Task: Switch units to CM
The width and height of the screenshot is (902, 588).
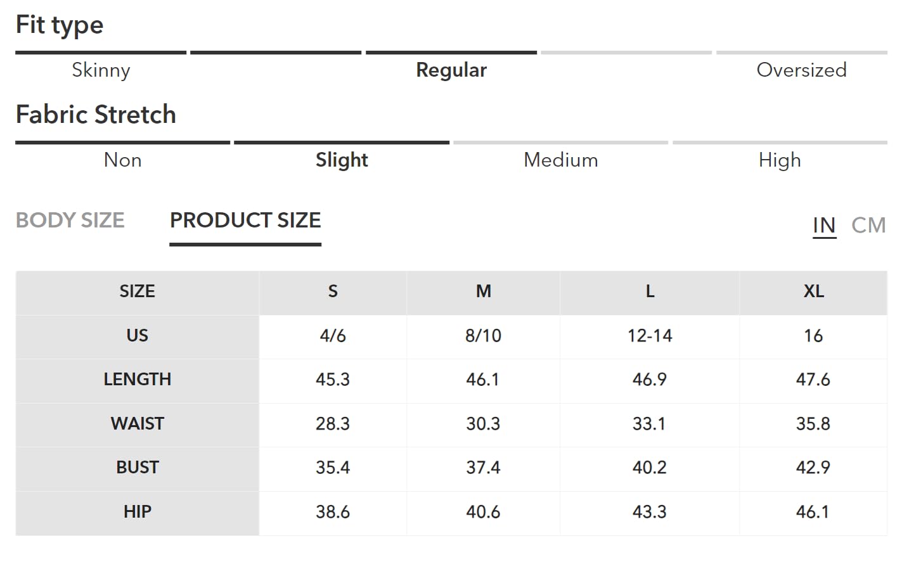Action: click(868, 225)
